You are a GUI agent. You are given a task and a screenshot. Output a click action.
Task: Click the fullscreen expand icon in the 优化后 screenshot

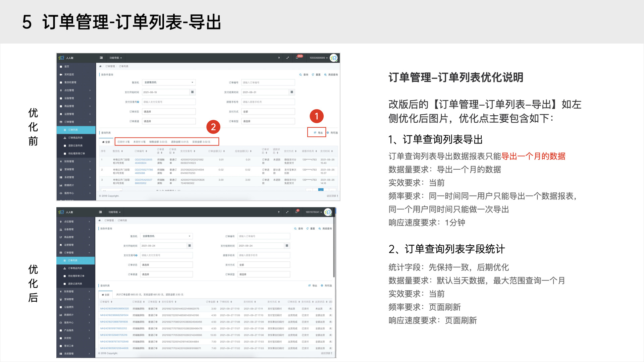click(x=287, y=212)
